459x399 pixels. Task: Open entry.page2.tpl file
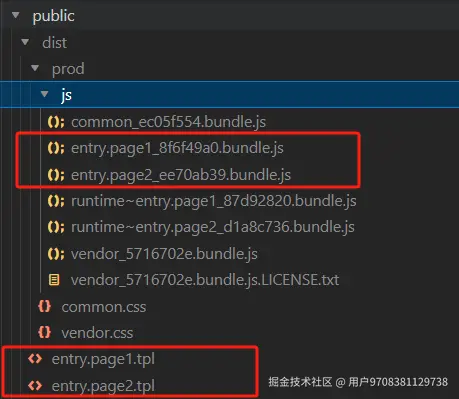coord(103,386)
